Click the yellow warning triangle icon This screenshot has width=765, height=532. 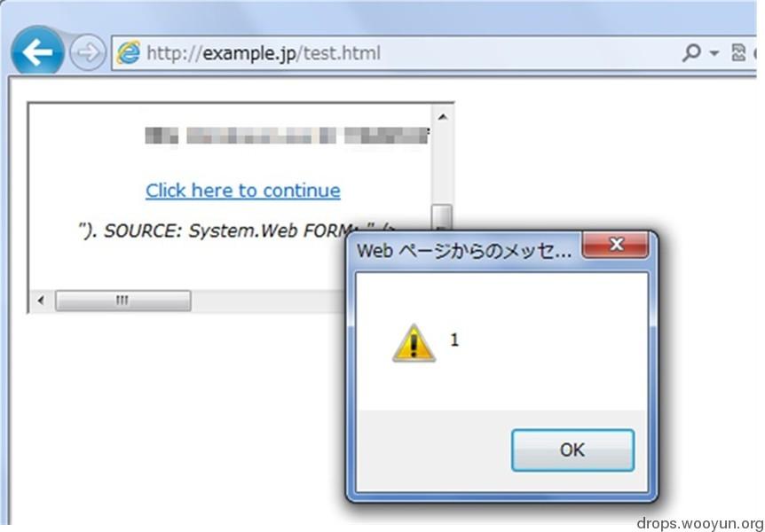(x=414, y=343)
